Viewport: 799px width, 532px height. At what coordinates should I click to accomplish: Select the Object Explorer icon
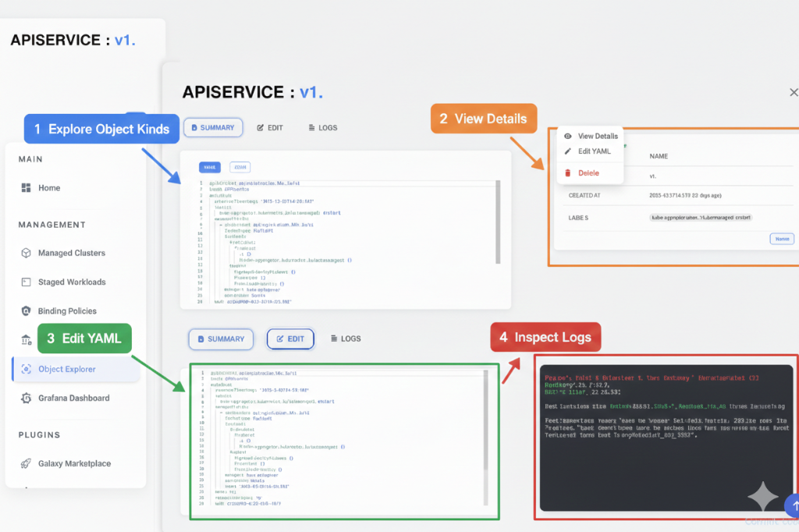coord(27,370)
